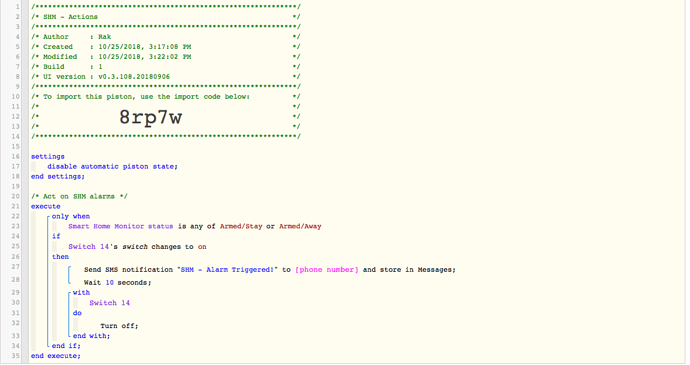Select 'disable automatic piston state;' statement

pos(112,166)
